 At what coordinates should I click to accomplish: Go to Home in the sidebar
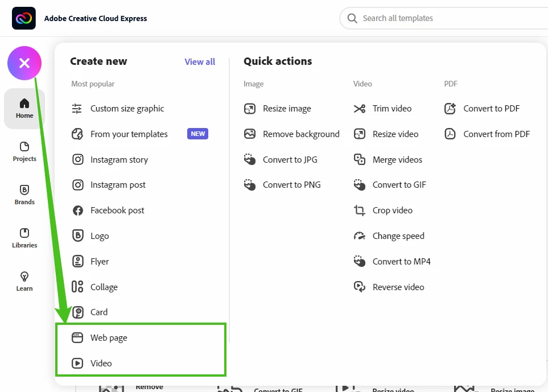(x=24, y=109)
